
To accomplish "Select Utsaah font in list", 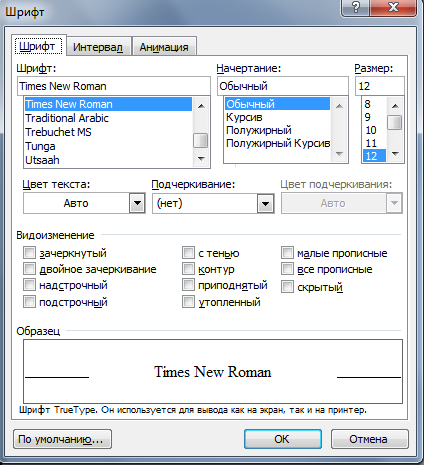I will (108, 160).
